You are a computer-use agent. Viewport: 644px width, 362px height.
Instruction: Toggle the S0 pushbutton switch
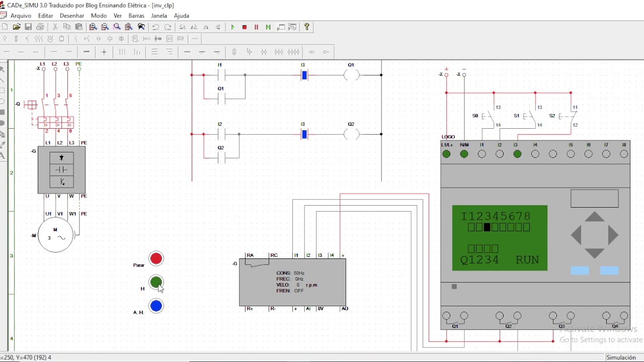point(488,117)
